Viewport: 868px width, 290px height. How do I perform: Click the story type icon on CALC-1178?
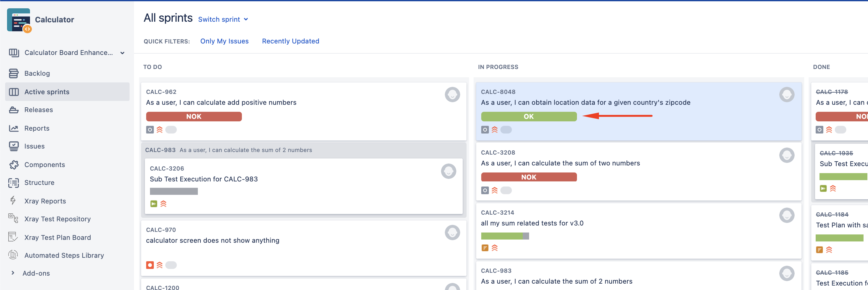tap(819, 129)
